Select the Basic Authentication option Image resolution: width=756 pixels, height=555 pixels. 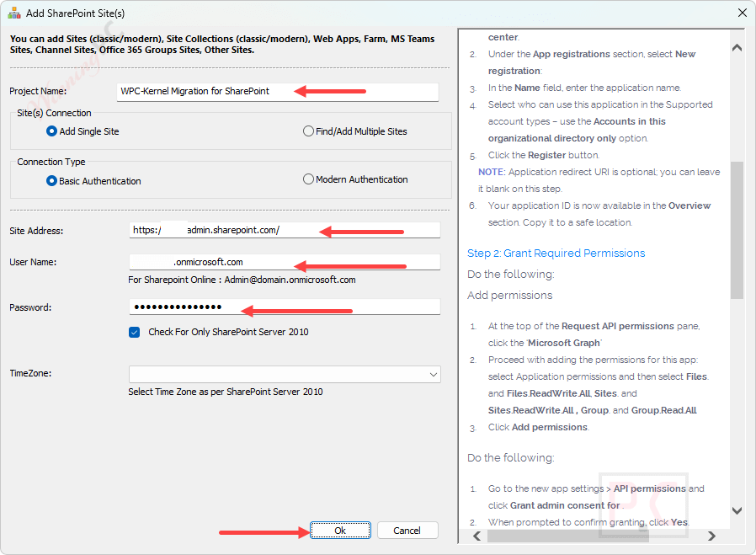53,179
